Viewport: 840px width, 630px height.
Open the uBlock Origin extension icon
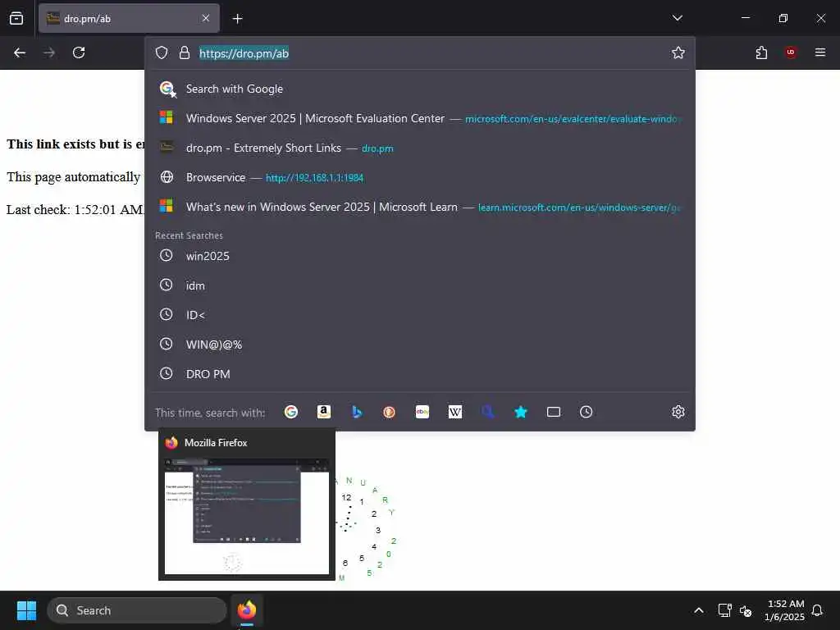tap(791, 52)
